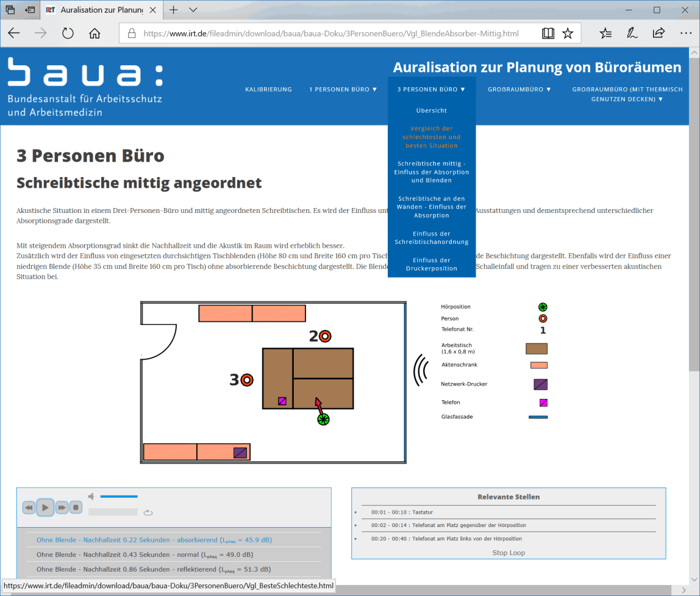
Task: Click the address bar URL field
Action: pyautogui.click(x=331, y=34)
